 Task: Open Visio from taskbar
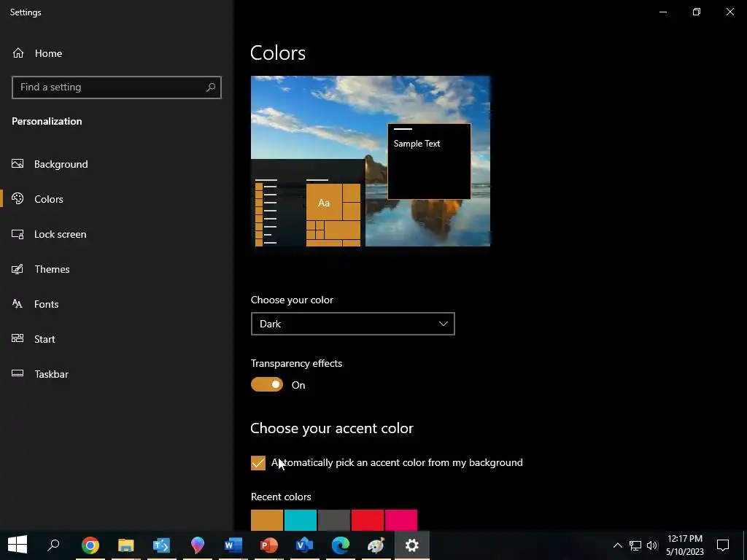click(x=304, y=545)
